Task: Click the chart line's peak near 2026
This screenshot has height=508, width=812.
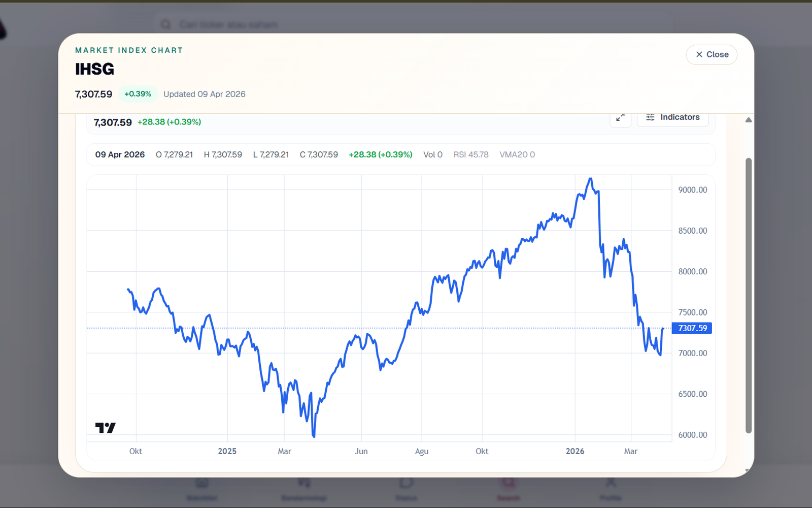Action: pyautogui.click(x=590, y=179)
